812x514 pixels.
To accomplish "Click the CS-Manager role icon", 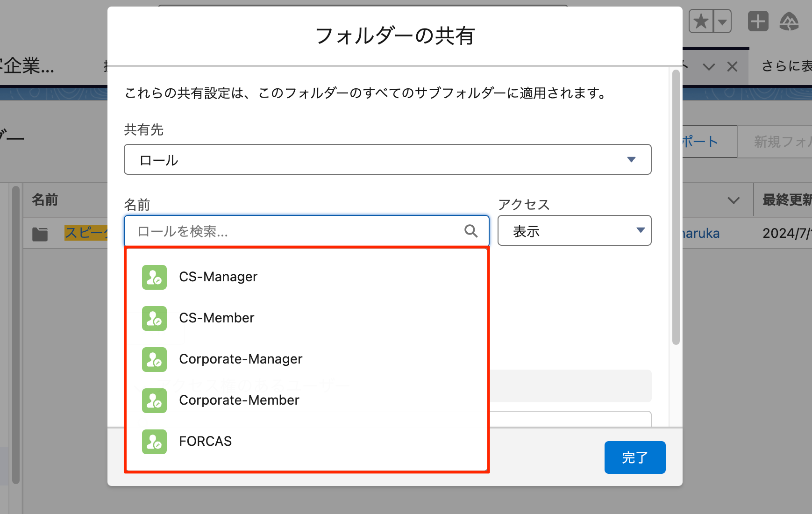I will (154, 277).
